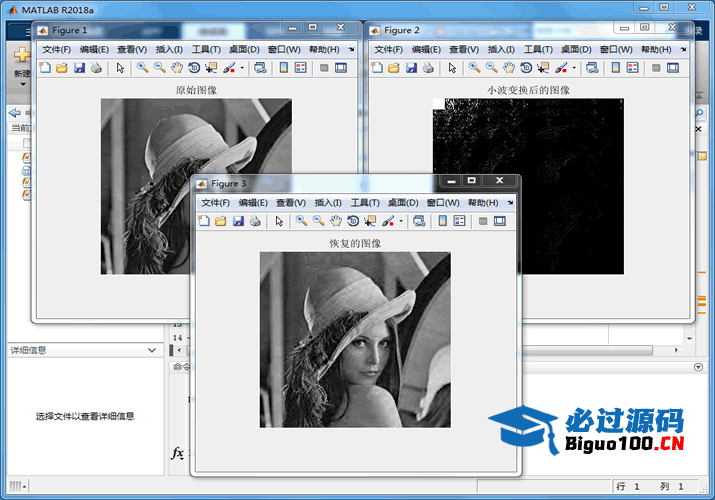Open 编辑(E) menu in Figure 1
Screen dimensions: 715x500
(x=94, y=49)
